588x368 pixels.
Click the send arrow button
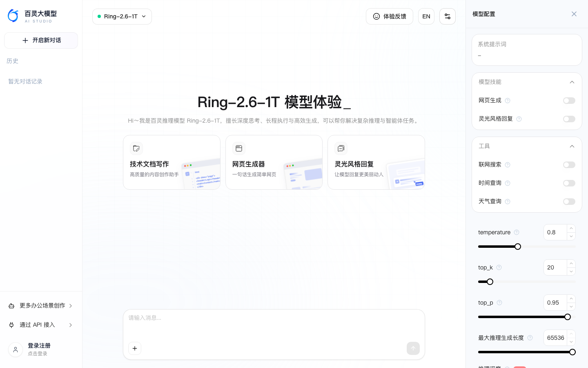coord(413,348)
